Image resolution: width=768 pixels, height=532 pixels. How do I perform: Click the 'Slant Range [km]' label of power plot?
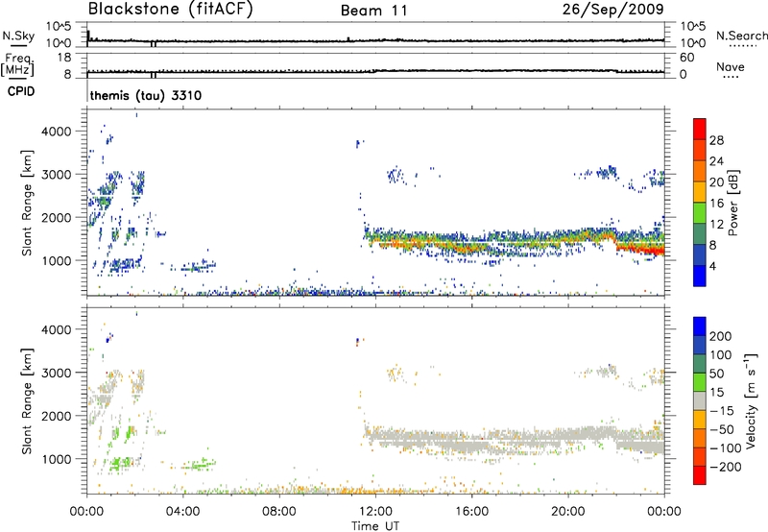[27, 203]
